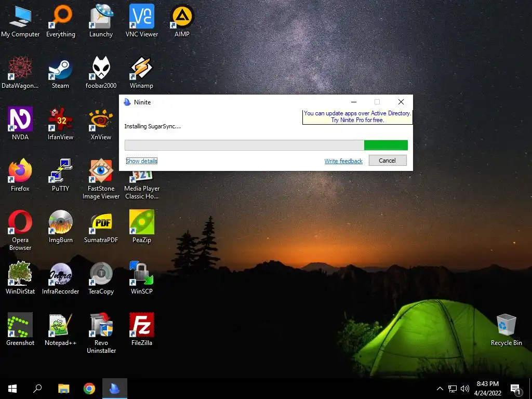Select the FileZilla desktop shortcut
Screen dimensions: 532x399
(x=141, y=329)
